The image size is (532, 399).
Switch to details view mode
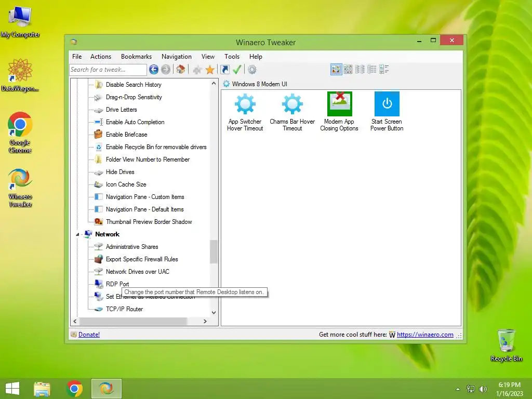coord(384,69)
